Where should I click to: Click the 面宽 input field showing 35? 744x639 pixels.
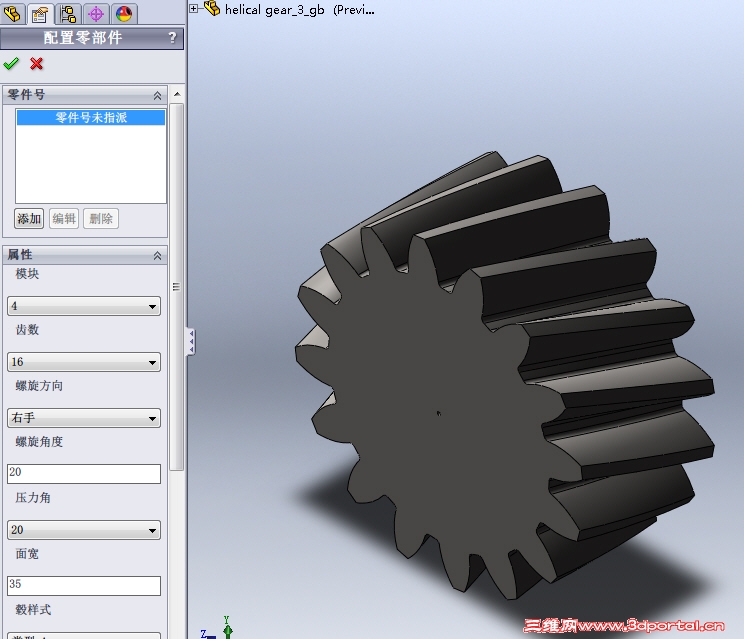click(84, 586)
